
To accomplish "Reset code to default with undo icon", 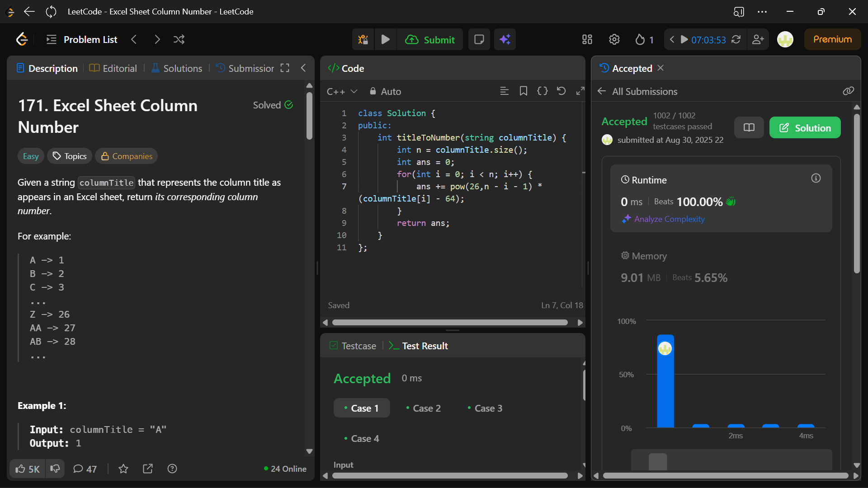I will [561, 91].
